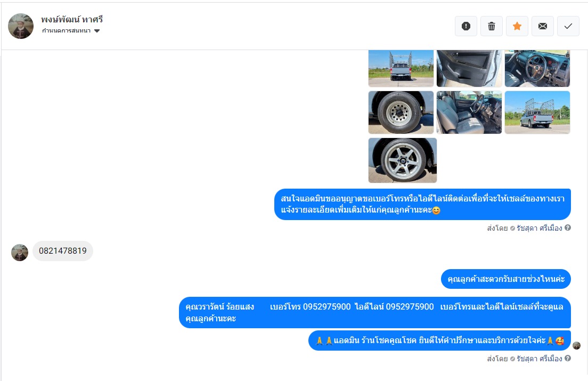Viewport: 588px width, 381px height.
Task: Open help icon beside last sent-by label
Action: (x=568, y=358)
